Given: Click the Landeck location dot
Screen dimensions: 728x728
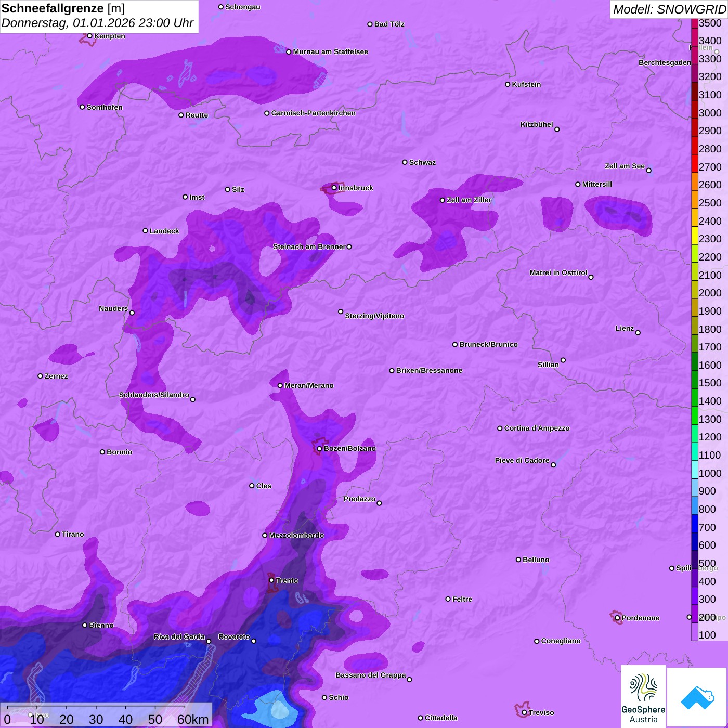Looking at the screenshot, I should tap(146, 231).
